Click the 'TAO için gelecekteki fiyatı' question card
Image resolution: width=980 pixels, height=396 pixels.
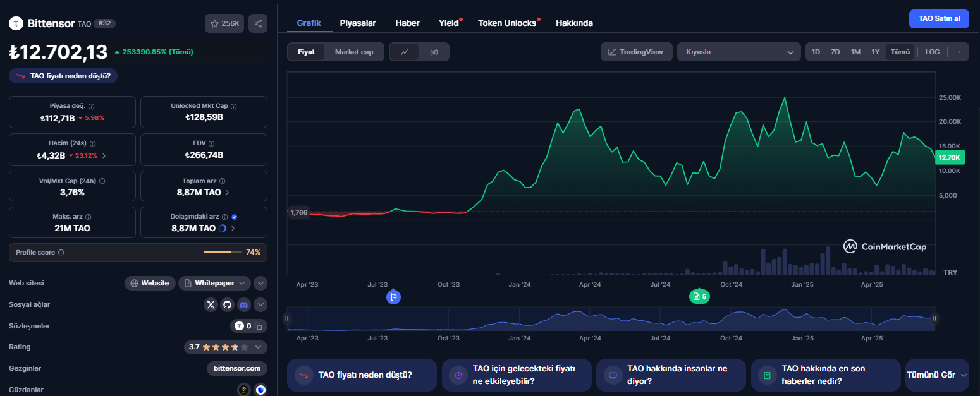point(517,375)
